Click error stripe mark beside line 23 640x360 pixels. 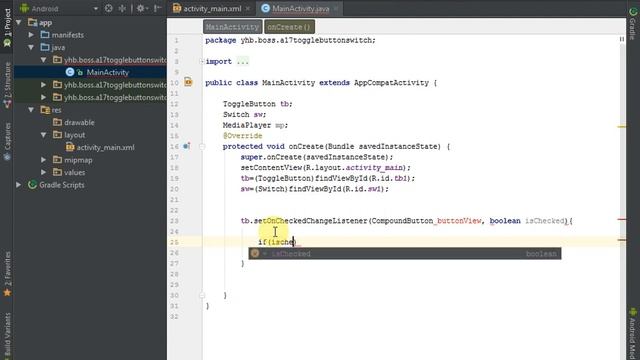[x=622, y=219]
